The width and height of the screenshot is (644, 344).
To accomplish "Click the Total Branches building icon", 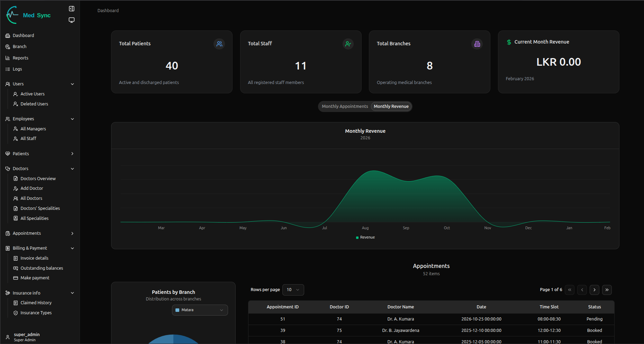I will (x=477, y=44).
